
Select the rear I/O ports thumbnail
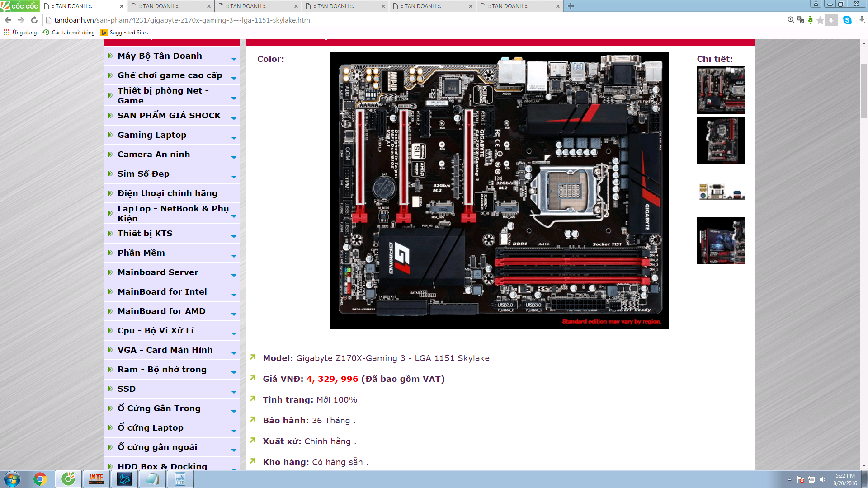coord(721,192)
